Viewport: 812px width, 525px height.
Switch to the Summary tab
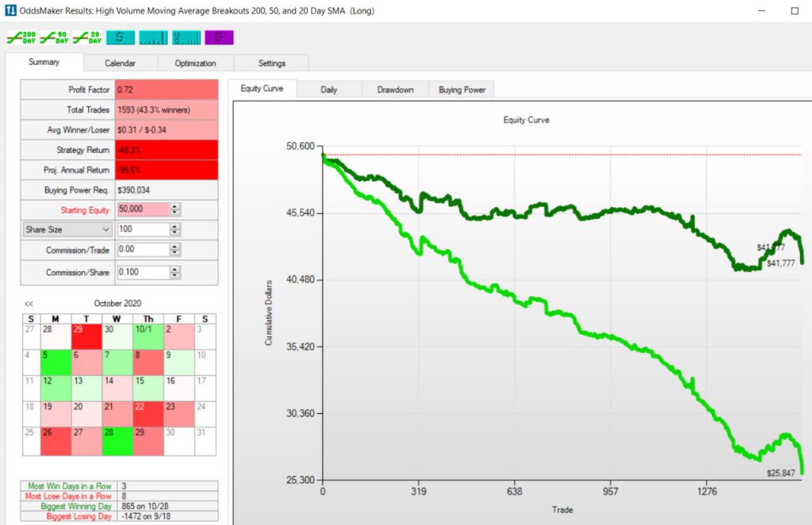44,62
